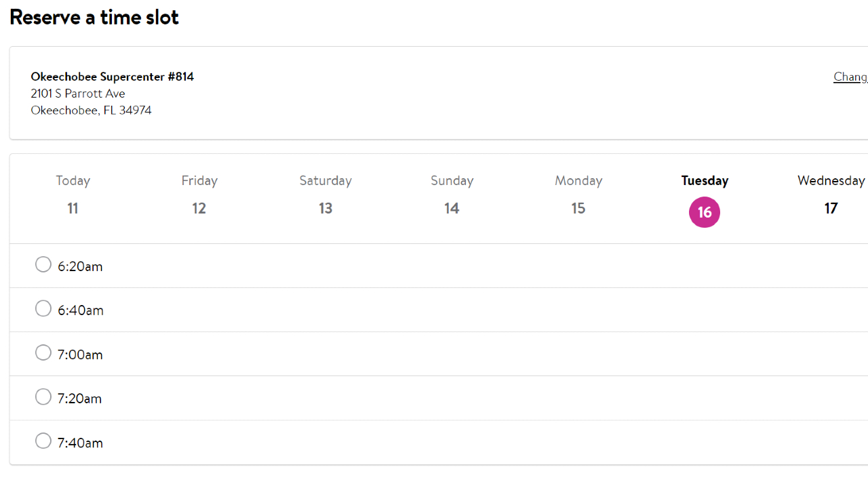Screen dimensions: 868x488
Task: Switch to the Today 11 day tab
Action: click(x=73, y=195)
